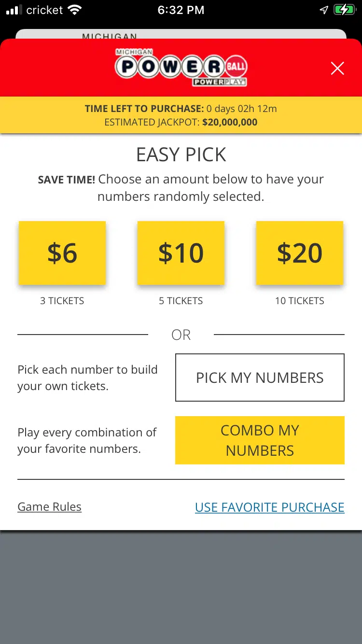Tap the gray backdrop below the dialog
Image resolution: width=362 pixels, height=644 pixels.
coord(181,587)
